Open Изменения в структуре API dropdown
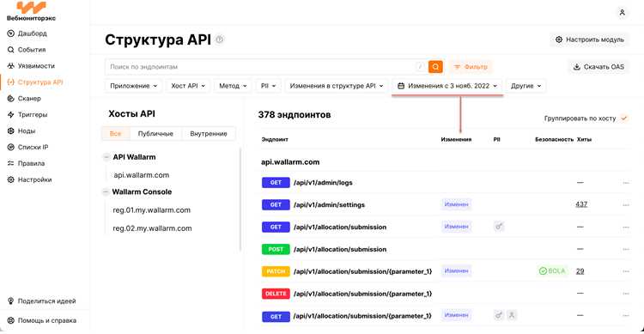 point(337,86)
